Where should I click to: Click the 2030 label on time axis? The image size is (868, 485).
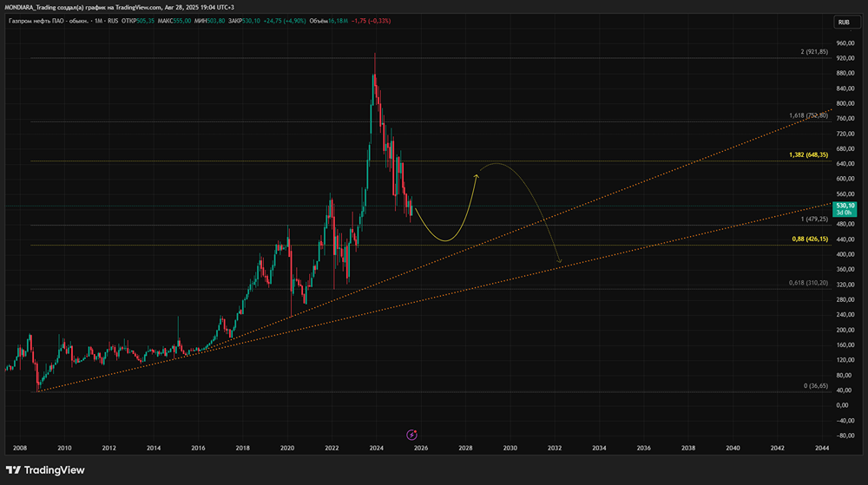510,448
